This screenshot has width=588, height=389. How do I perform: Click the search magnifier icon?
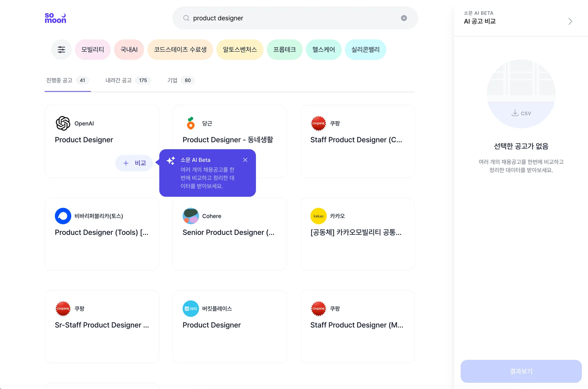(186, 18)
